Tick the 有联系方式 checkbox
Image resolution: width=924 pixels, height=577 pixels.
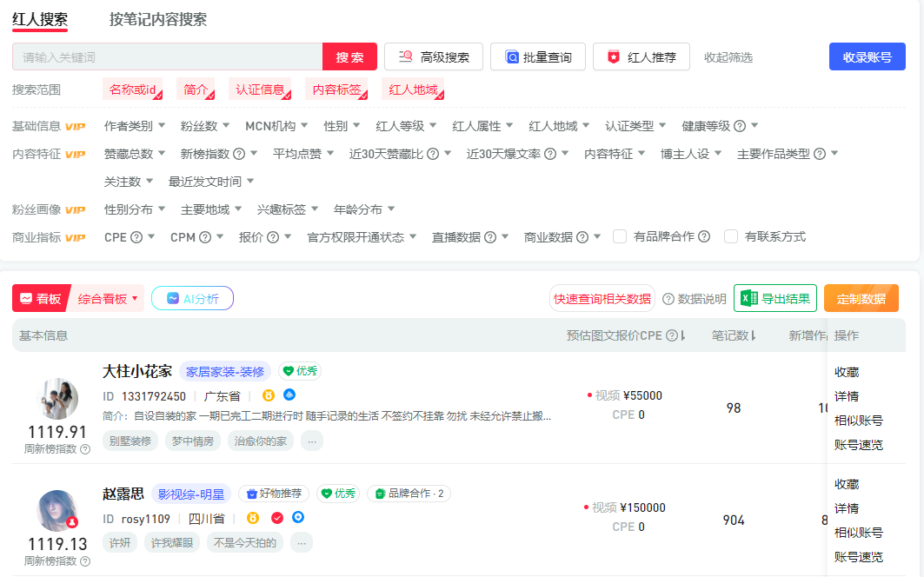coord(731,236)
